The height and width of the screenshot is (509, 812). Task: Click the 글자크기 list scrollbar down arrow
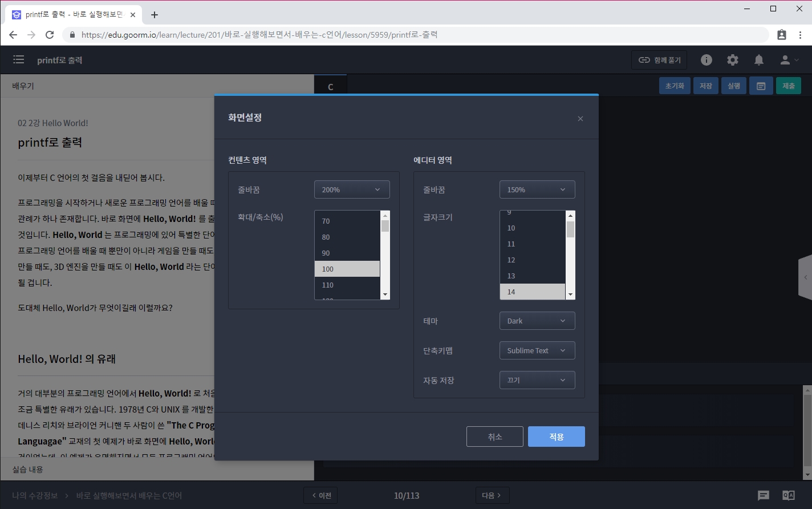coord(570,294)
